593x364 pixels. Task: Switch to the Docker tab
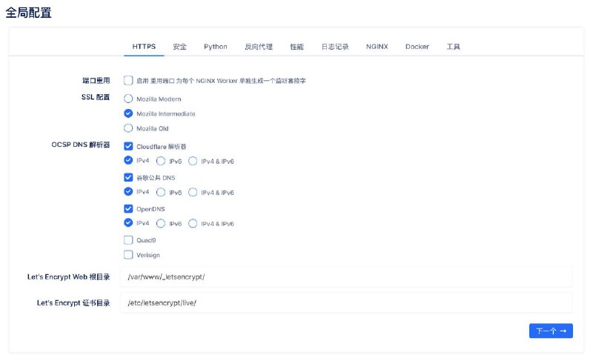[x=417, y=47]
